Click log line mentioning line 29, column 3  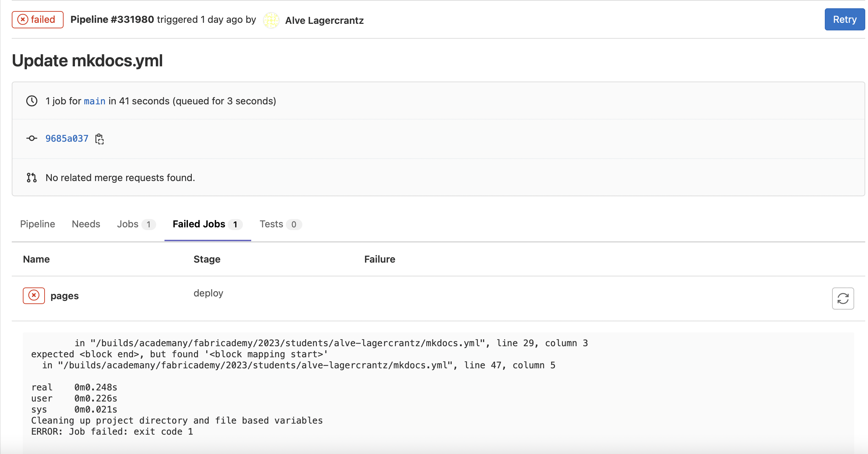click(x=331, y=343)
